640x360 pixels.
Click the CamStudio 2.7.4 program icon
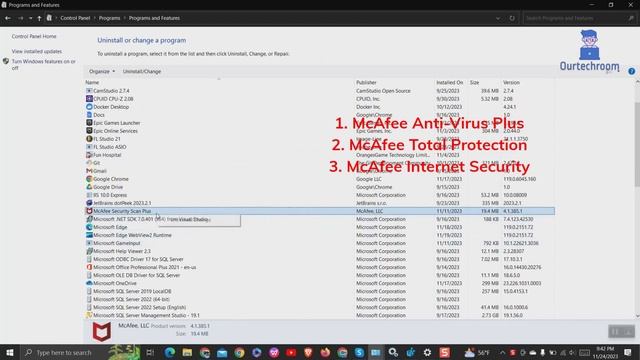click(x=89, y=91)
